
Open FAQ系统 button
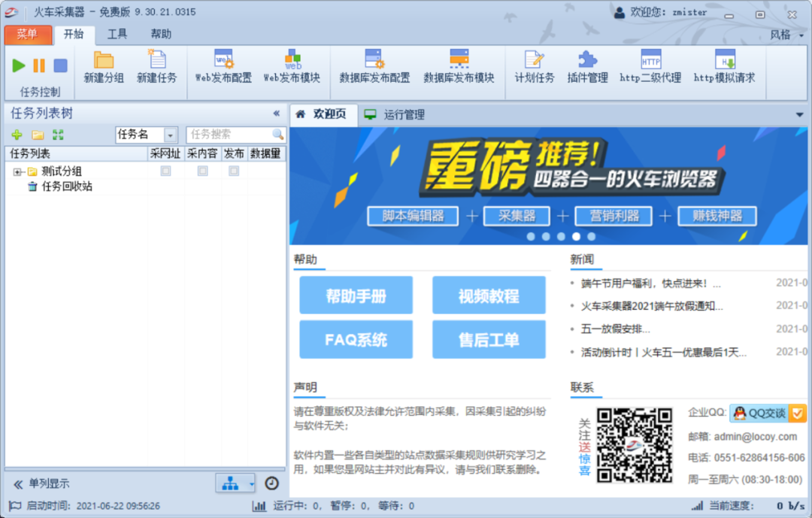tap(356, 339)
